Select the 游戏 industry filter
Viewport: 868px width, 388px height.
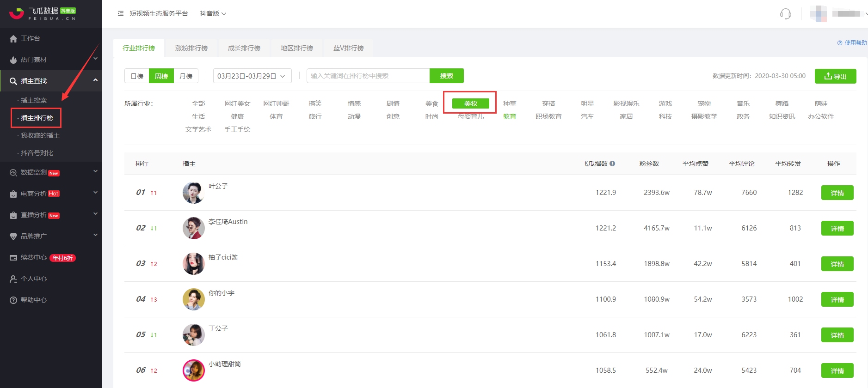pyautogui.click(x=665, y=103)
